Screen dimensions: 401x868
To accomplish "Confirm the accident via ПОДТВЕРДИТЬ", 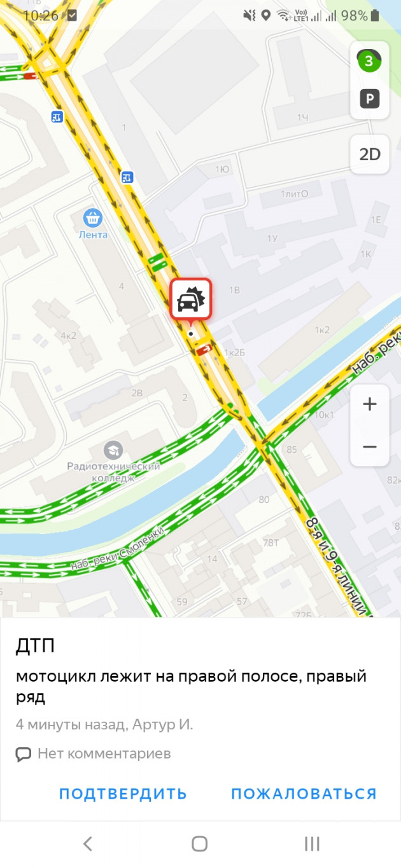I will click(x=123, y=794).
